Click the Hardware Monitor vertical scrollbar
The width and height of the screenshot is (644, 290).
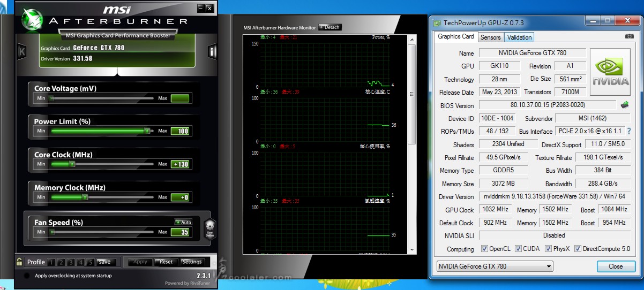tap(411, 146)
